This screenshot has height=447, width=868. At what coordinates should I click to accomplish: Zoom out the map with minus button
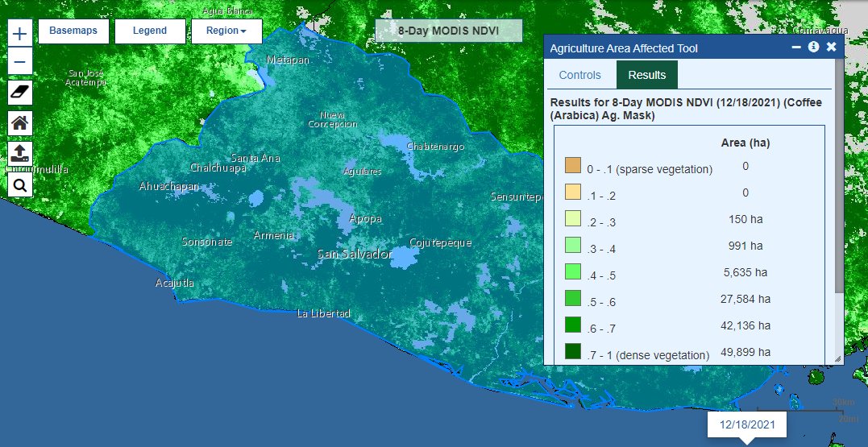tap(20, 61)
